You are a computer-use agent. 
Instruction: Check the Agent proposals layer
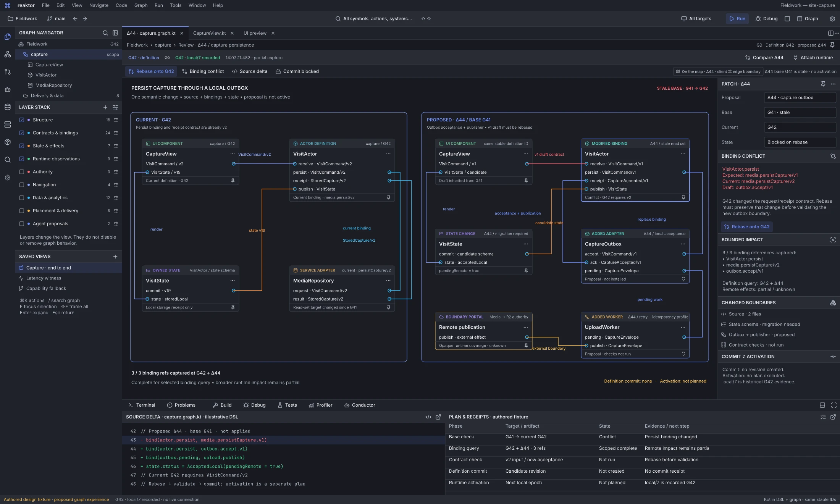point(22,224)
